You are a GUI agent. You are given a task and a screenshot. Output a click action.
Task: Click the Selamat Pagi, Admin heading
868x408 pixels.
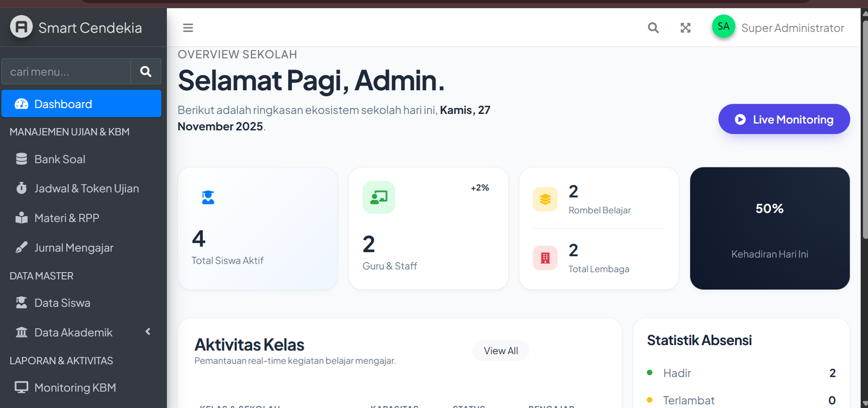point(311,80)
